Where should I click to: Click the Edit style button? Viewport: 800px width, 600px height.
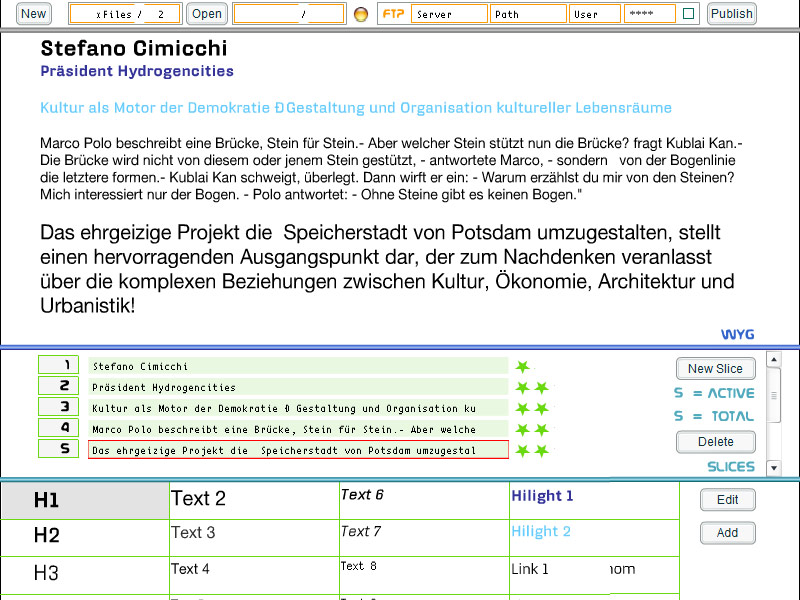pos(727,499)
